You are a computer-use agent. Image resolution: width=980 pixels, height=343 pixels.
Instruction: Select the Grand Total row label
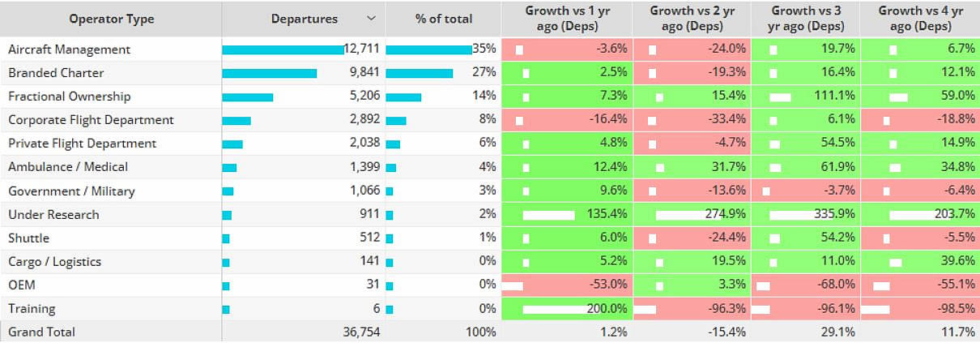[x=41, y=332]
